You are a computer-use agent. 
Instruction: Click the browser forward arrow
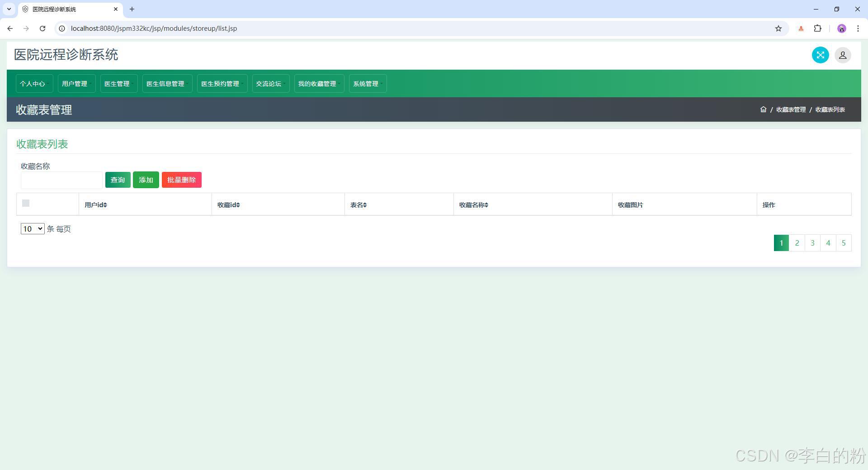26,28
